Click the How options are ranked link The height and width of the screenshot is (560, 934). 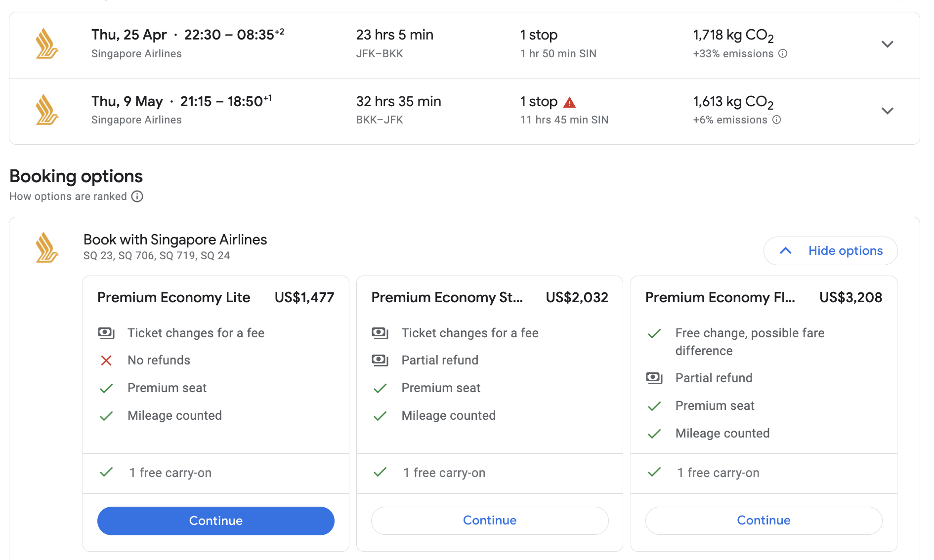click(68, 197)
